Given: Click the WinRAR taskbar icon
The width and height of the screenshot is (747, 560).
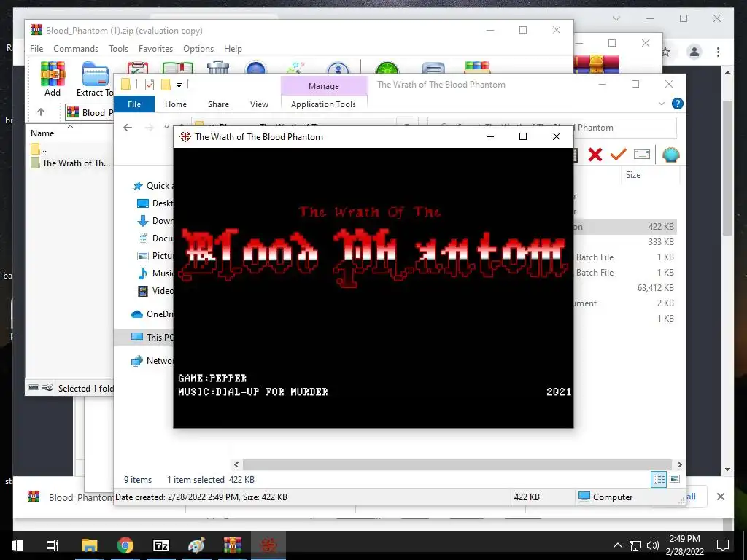Looking at the screenshot, I should pos(233,545).
